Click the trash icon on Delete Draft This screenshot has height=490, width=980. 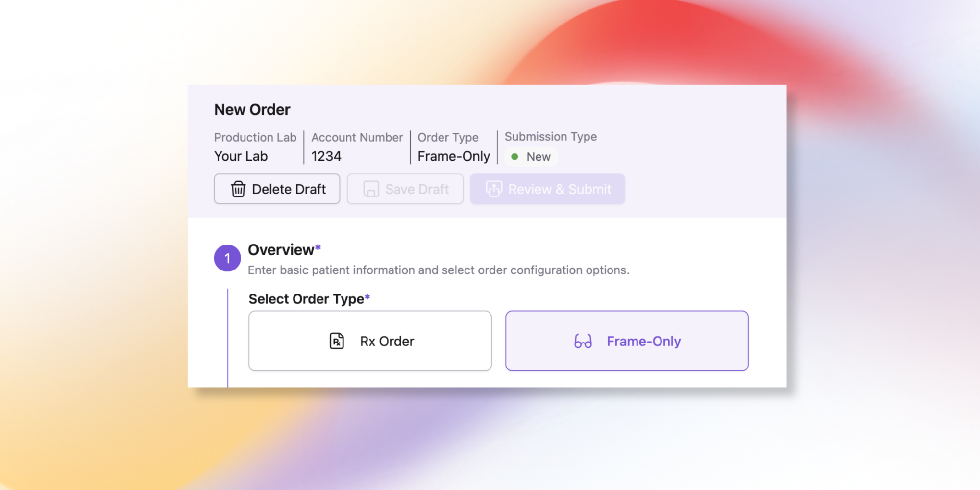click(x=237, y=189)
